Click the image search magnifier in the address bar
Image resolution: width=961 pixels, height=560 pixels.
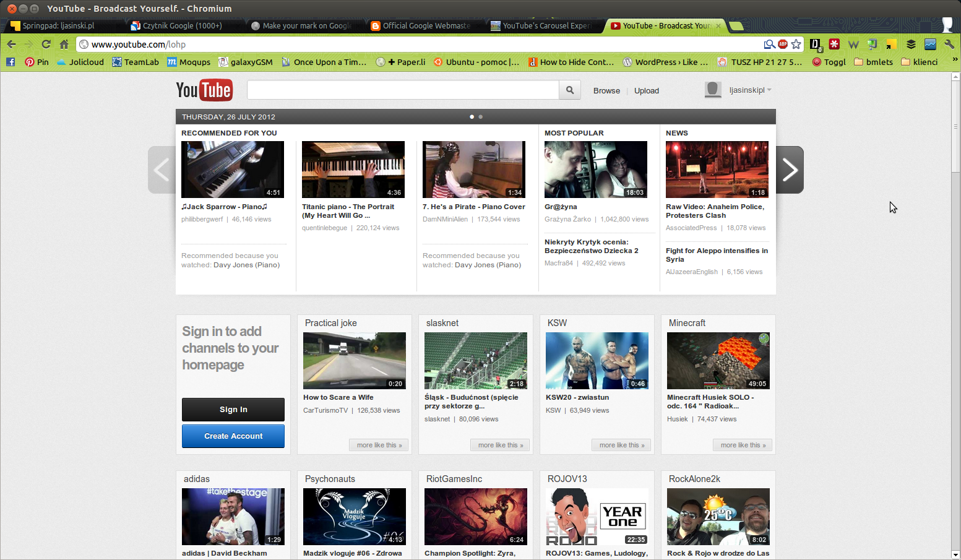tap(769, 44)
